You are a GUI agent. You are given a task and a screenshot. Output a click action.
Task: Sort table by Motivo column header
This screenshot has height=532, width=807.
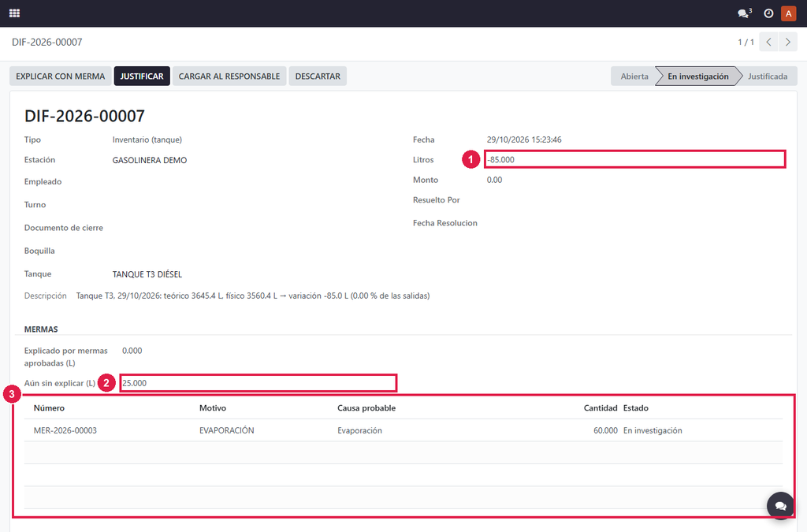click(x=213, y=408)
